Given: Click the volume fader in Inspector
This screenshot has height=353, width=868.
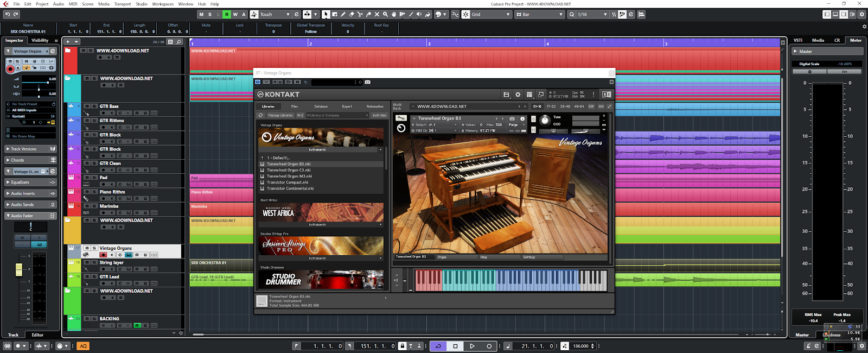Looking at the screenshot, I should (19, 269).
